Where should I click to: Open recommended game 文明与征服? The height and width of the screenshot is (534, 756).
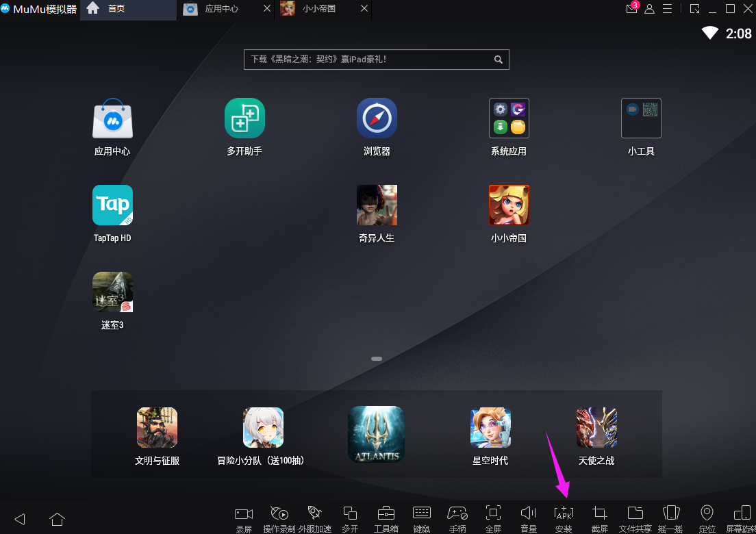pyautogui.click(x=157, y=427)
